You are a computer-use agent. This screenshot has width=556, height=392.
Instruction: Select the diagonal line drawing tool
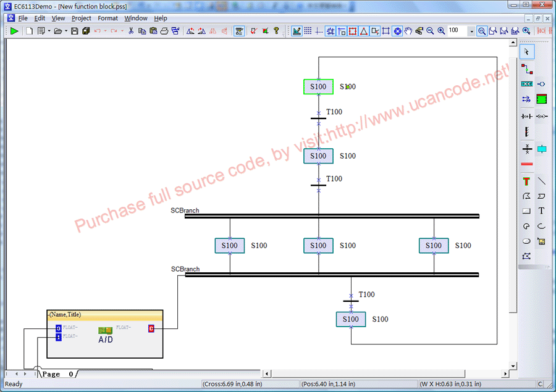(x=542, y=181)
